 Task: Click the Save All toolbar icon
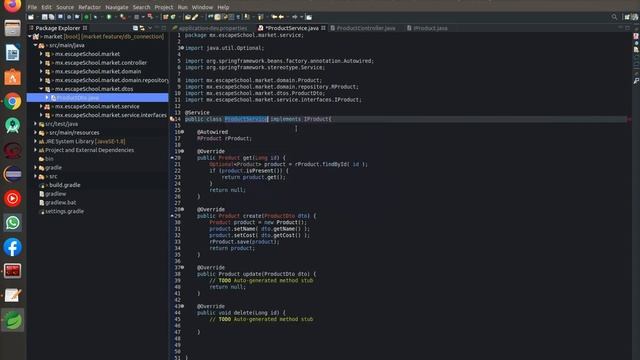pyautogui.click(x=51, y=17)
